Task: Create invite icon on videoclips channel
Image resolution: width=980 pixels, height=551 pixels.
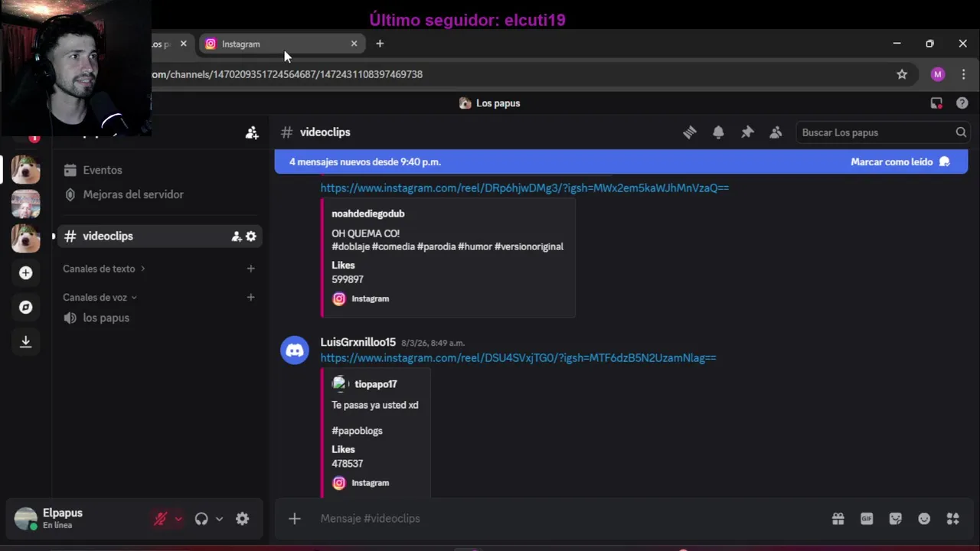Action: [237, 236]
